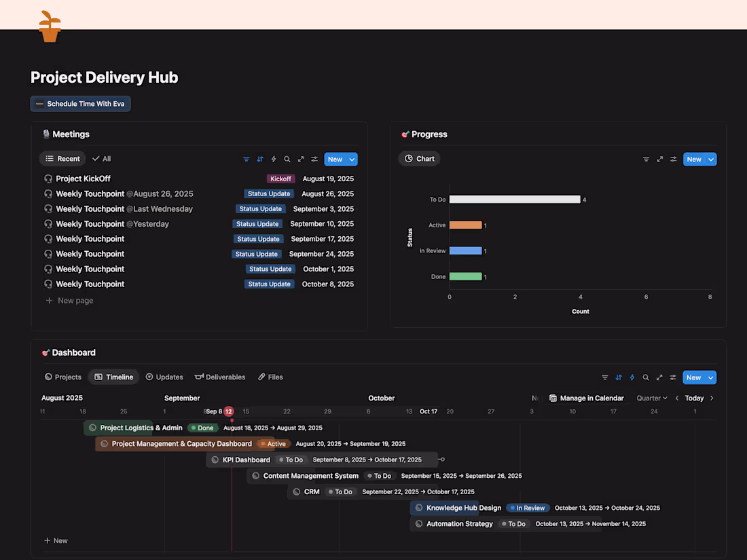
Task: Click the search icon in the Meetings panel
Action: tap(287, 159)
